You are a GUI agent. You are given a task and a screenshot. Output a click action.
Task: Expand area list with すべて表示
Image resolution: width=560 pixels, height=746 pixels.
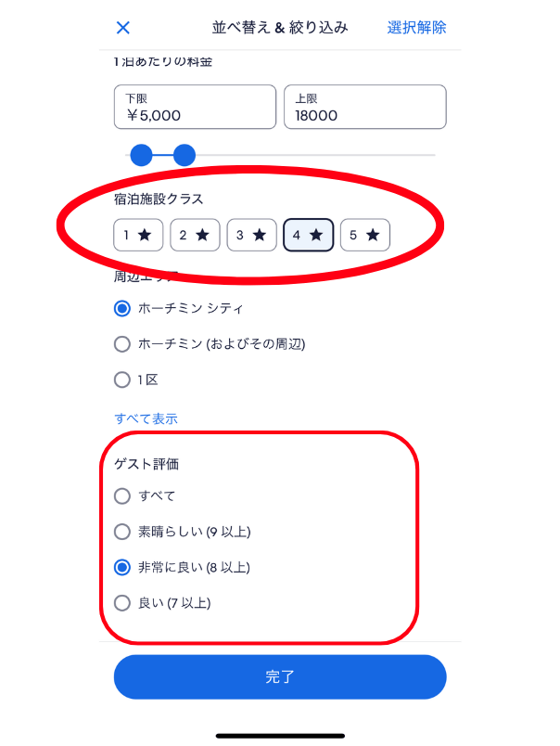[x=146, y=418]
